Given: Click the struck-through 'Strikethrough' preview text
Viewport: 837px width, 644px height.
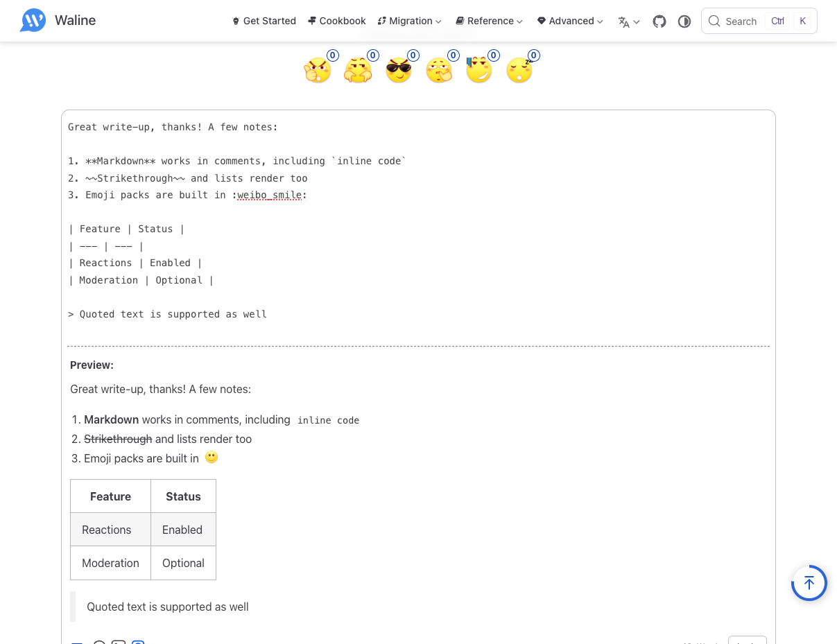Looking at the screenshot, I should [118, 439].
